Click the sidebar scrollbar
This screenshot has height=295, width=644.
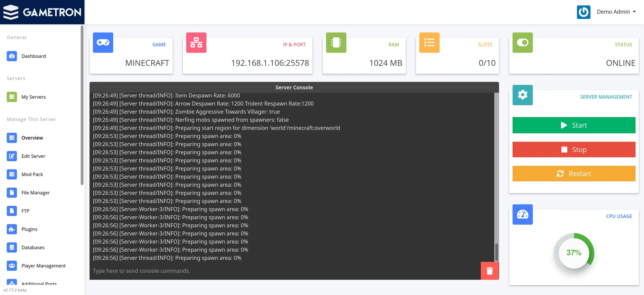[x=82, y=105]
